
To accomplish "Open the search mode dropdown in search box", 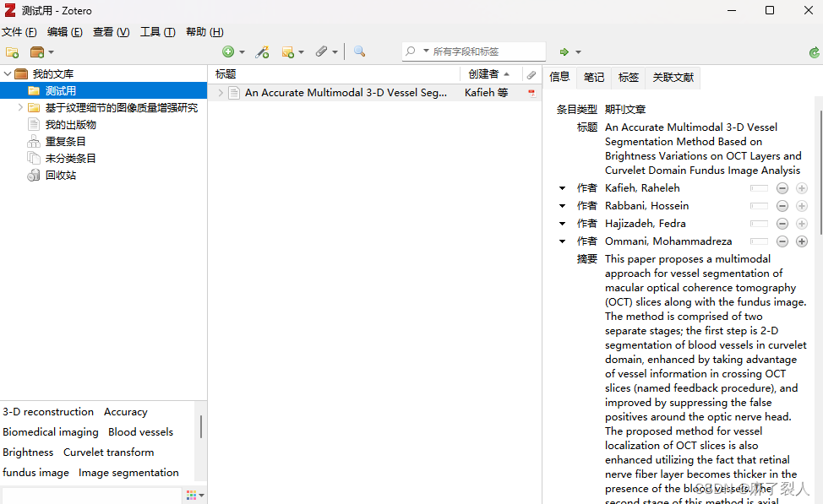I will click(426, 51).
